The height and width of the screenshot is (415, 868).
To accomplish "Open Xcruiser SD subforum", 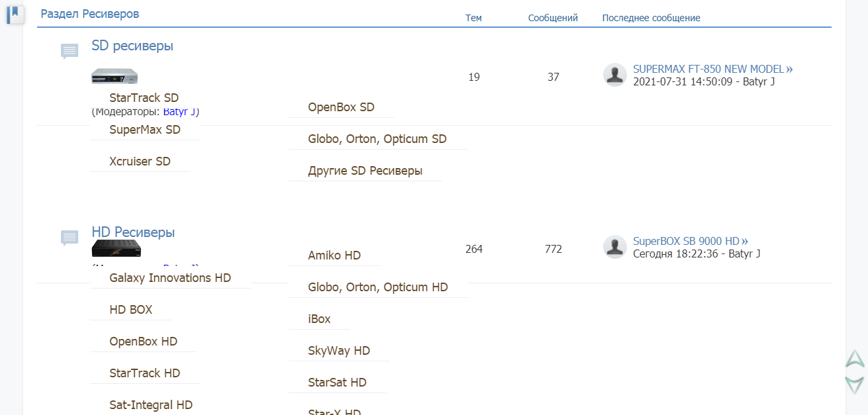I will [x=140, y=161].
